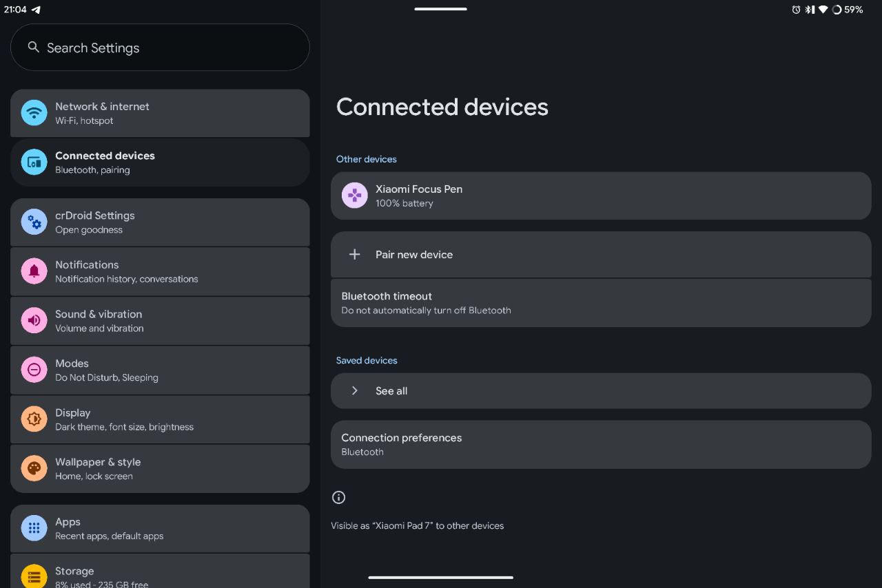Screen dimensions: 882x588
Task: Click the info icon below Connection preferences
Action: click(x=338, y=497)
